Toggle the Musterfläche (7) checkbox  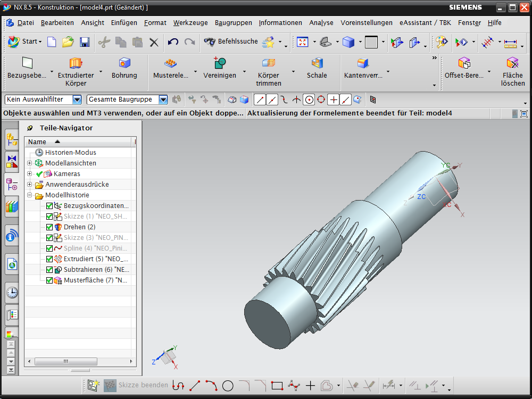pos(49,280)
